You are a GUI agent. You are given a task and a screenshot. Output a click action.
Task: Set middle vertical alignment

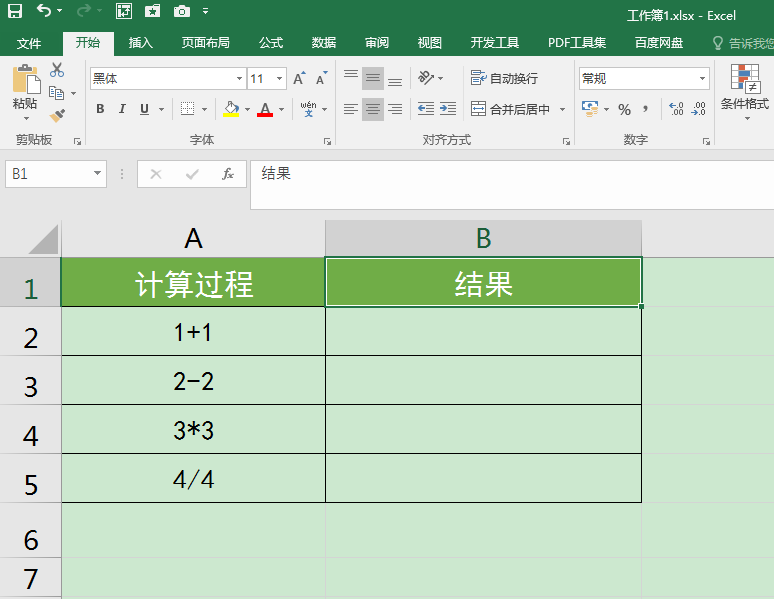pos(373,78)
